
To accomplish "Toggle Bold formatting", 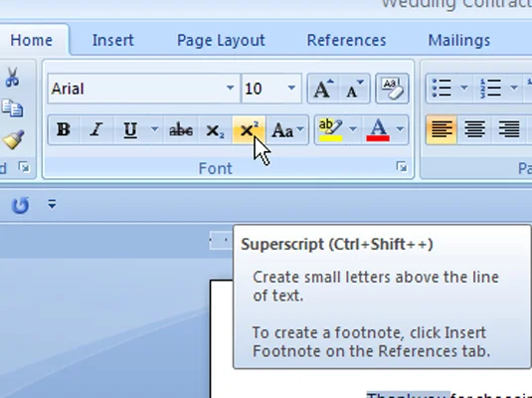I will pos(64,130).
